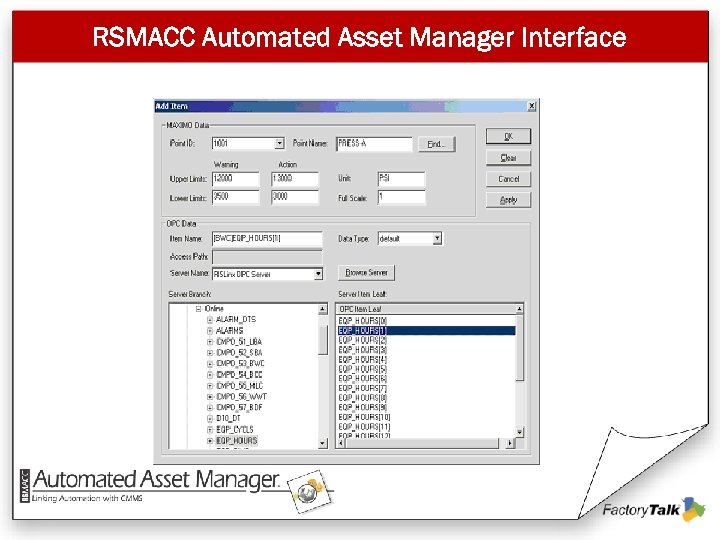This screenshot has height=540, width=720.
Task: Select EQP_HOURS[2] leaf item
Action: [363, 340]
